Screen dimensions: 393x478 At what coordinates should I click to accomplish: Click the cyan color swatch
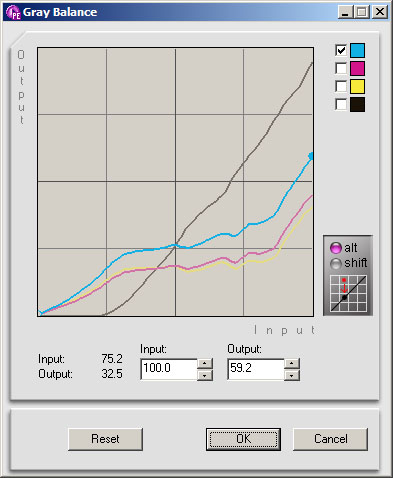point(357,50)
